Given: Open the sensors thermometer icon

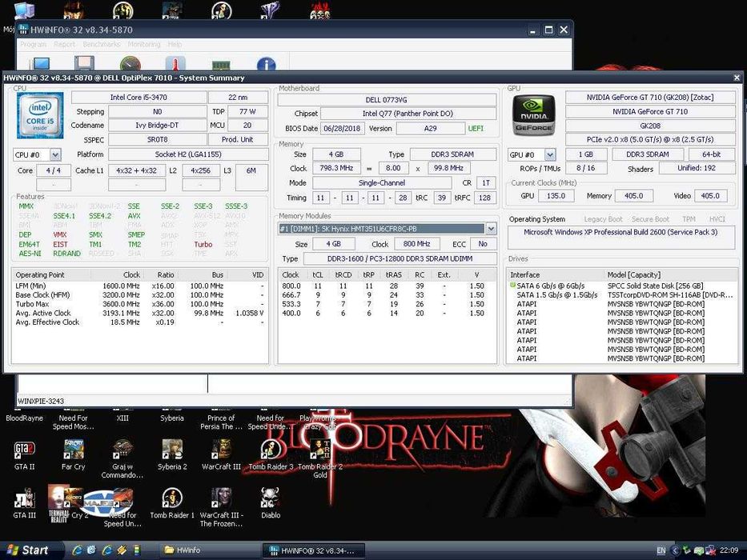Looking at the screenshot, I should pos(175,63).
